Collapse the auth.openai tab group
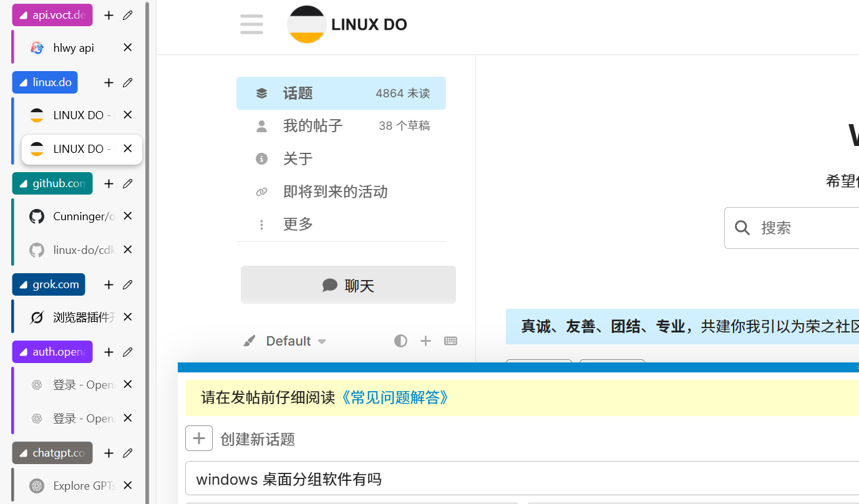Viewport: 859px width, 504px height. point(52,352)
